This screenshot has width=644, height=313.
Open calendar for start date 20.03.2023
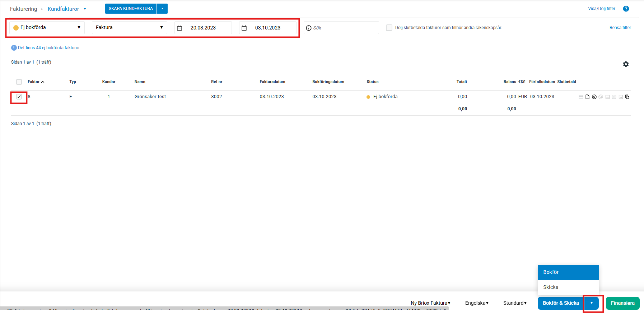179,28
